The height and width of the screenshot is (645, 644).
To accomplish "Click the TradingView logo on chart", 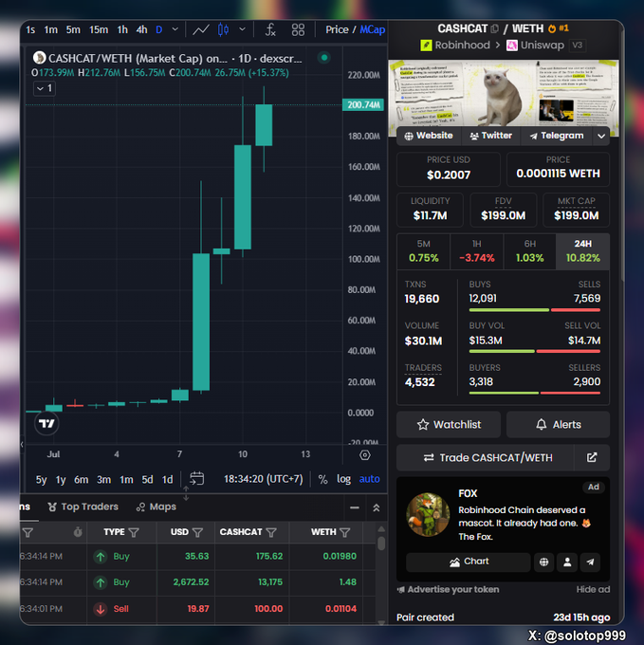I will click(46, 423).
